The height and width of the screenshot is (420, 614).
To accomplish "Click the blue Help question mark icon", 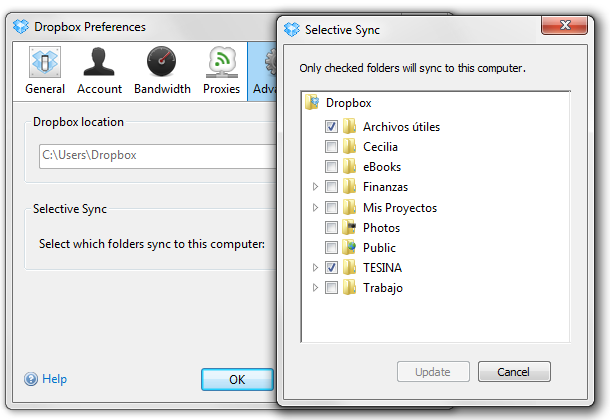I will pyautogui.click(x=31, y=379).
